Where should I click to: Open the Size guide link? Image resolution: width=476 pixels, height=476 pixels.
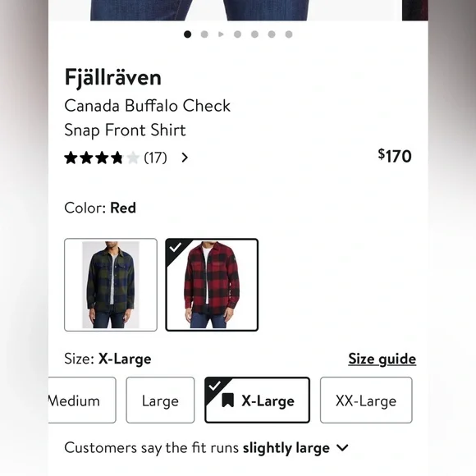click(x=382, y=359)
